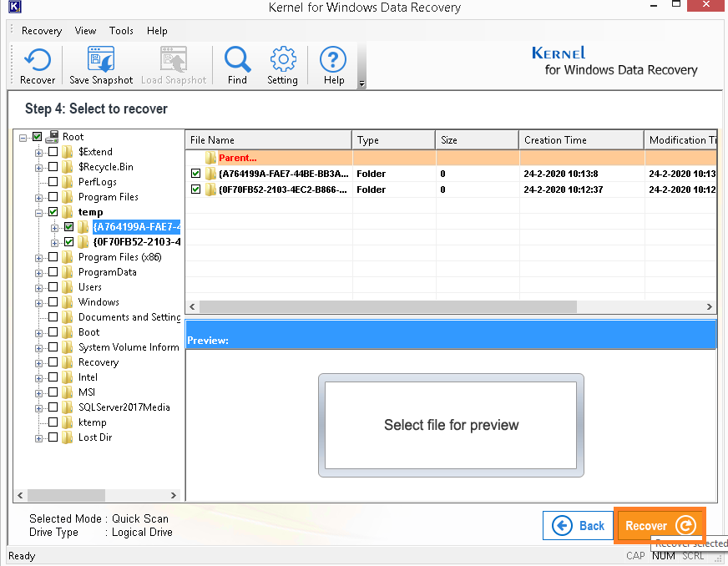Click the PerfLogs folder icon
728x566 pixels.
(68, 181)
